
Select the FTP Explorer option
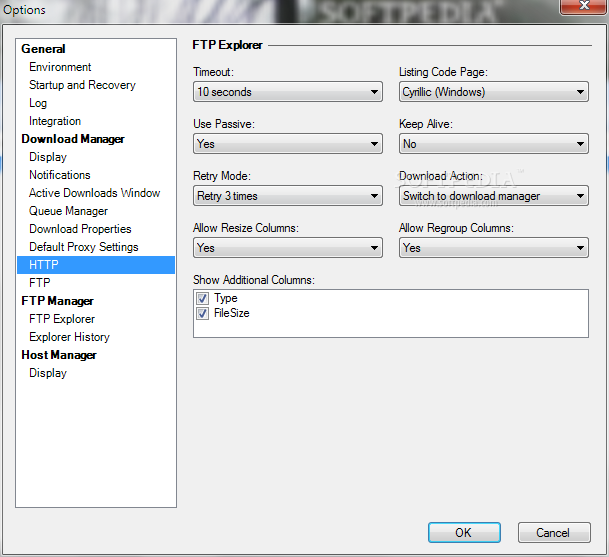point(62,319)
